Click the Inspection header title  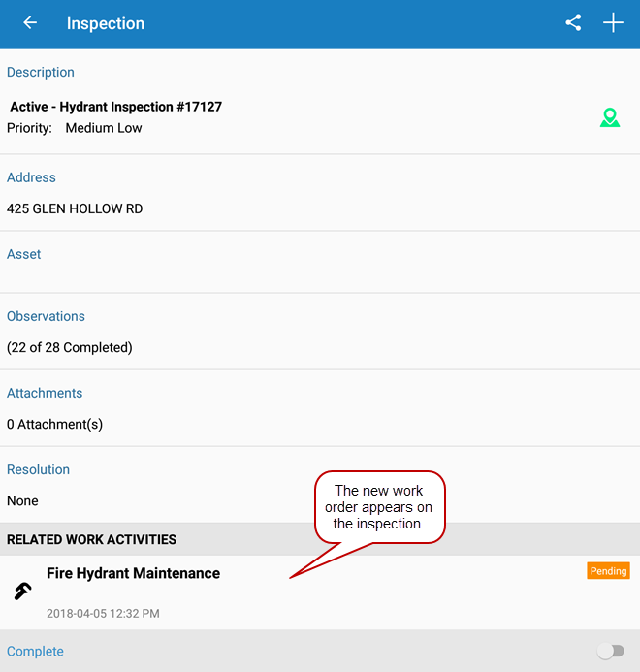pos(106,23)
